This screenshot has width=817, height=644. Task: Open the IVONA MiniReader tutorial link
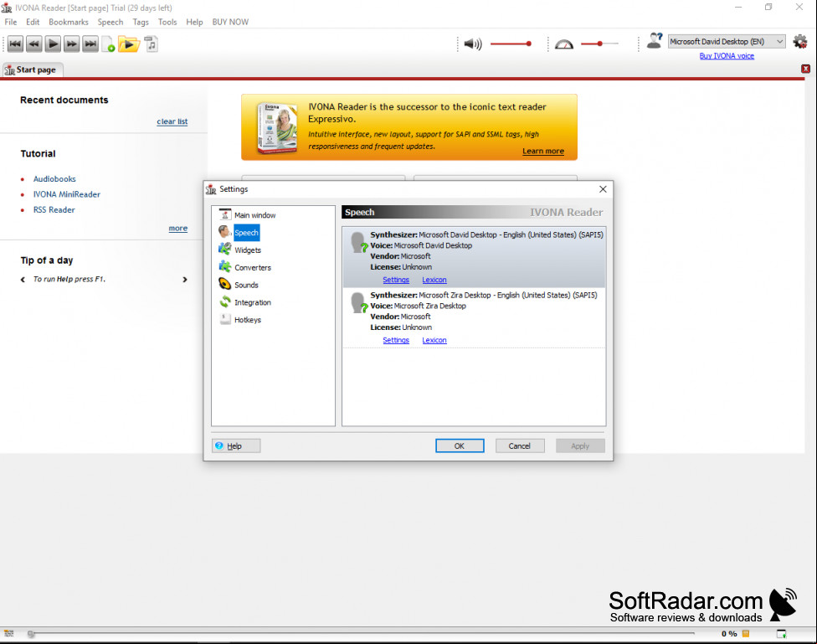(67, 194)
